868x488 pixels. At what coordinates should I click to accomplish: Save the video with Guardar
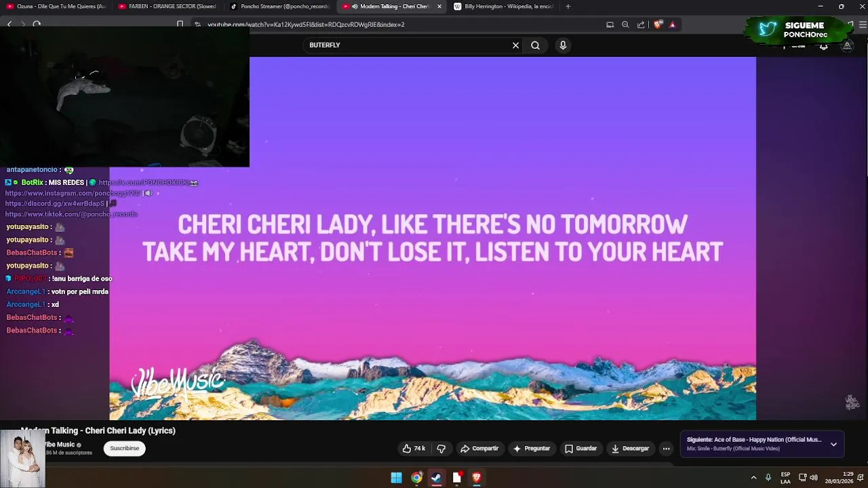click(581, 449)
